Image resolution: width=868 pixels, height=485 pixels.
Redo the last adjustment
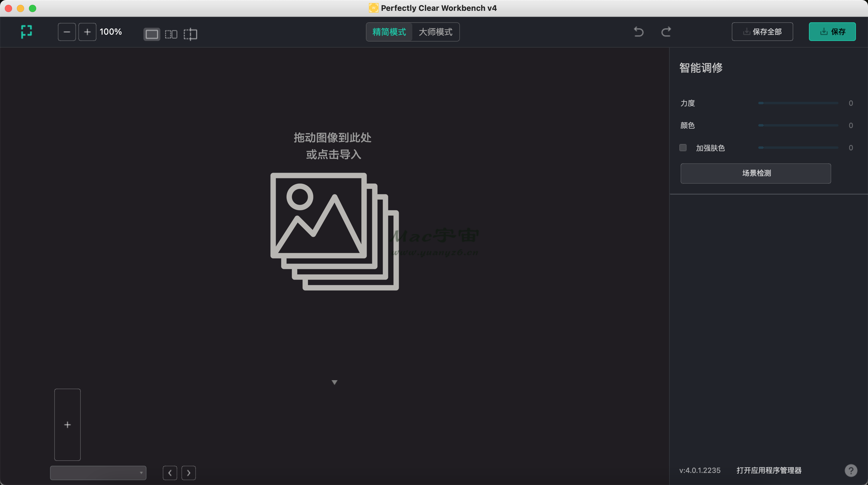point(666,32)
